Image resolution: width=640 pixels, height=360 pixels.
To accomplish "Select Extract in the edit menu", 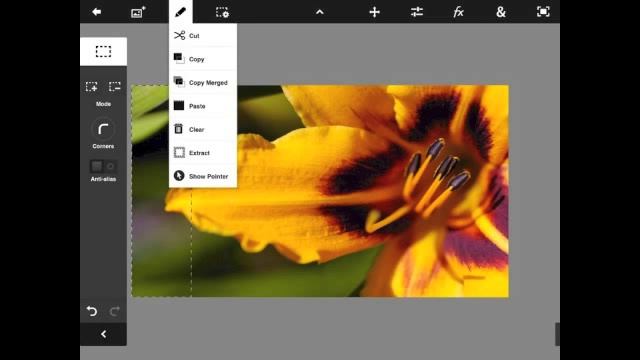I will pyautogui.click(x=203, y=153).
